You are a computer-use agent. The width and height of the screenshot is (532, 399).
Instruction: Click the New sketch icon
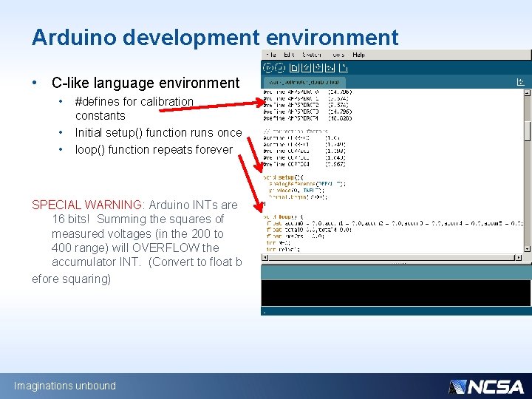pyautogui.click(x=294, y=68)
